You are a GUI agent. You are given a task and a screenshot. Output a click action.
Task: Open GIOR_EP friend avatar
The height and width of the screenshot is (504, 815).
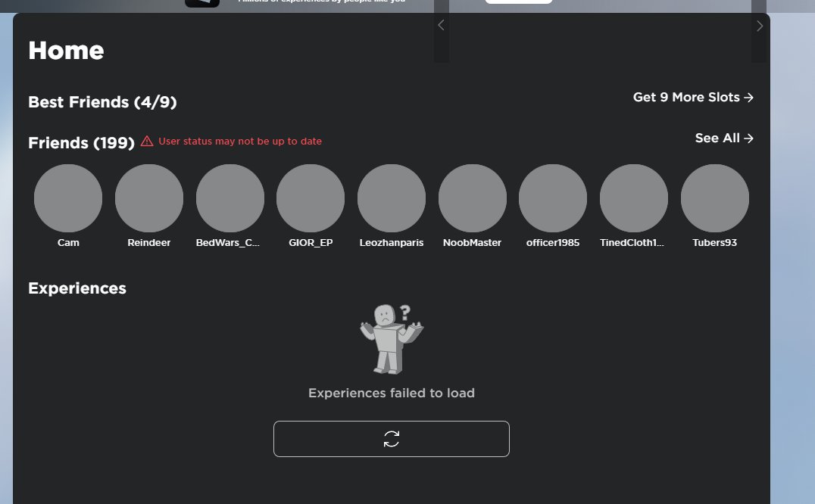click(311, 198)
